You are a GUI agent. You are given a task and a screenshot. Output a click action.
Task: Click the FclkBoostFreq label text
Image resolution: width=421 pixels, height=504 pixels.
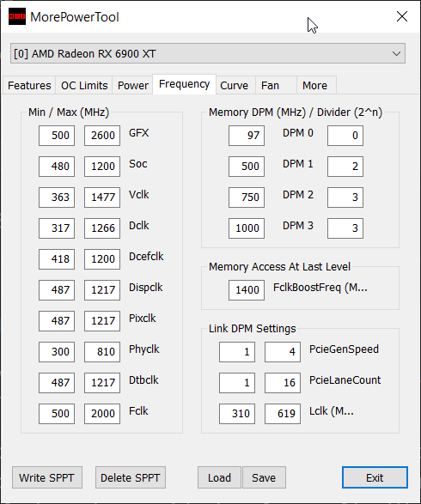point(320,288)
